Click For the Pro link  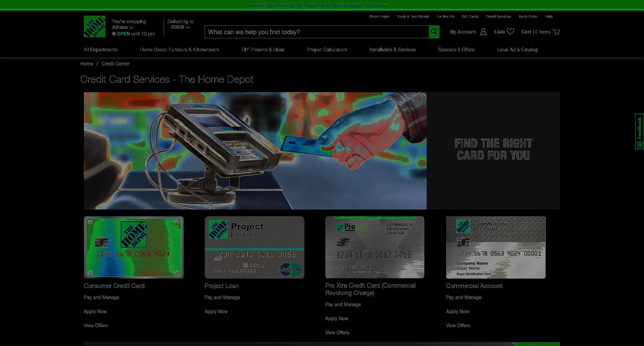point(445,16)
